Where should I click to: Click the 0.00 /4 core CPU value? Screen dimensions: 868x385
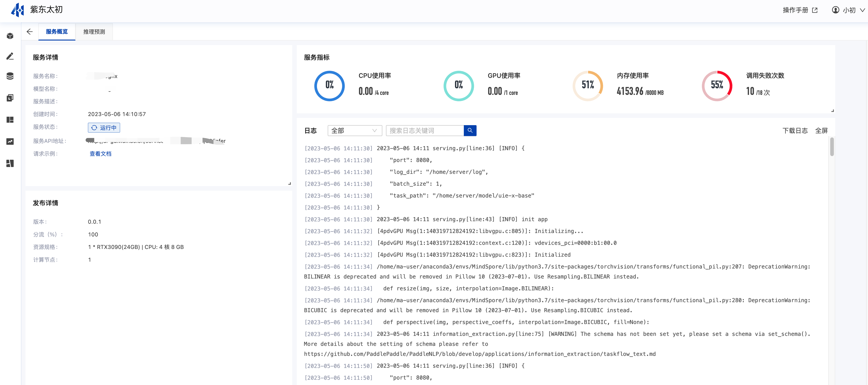coord(373,91)
